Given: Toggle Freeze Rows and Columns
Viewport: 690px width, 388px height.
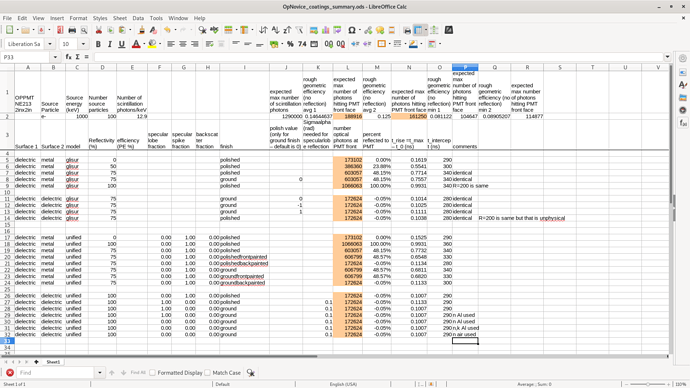Looking at the screenshot, I should pyautogui.click(x=418, y=30).
